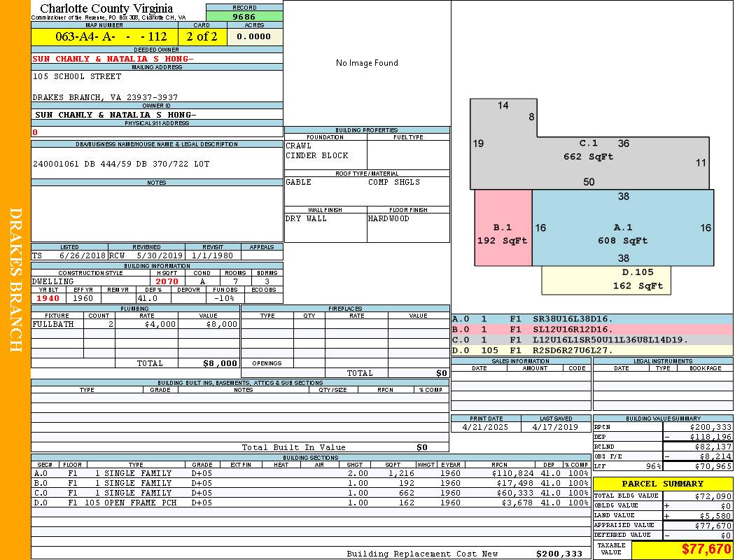Select the A.0 single family building section row
This screenshot has height=560, width=735.
[311, 473]
